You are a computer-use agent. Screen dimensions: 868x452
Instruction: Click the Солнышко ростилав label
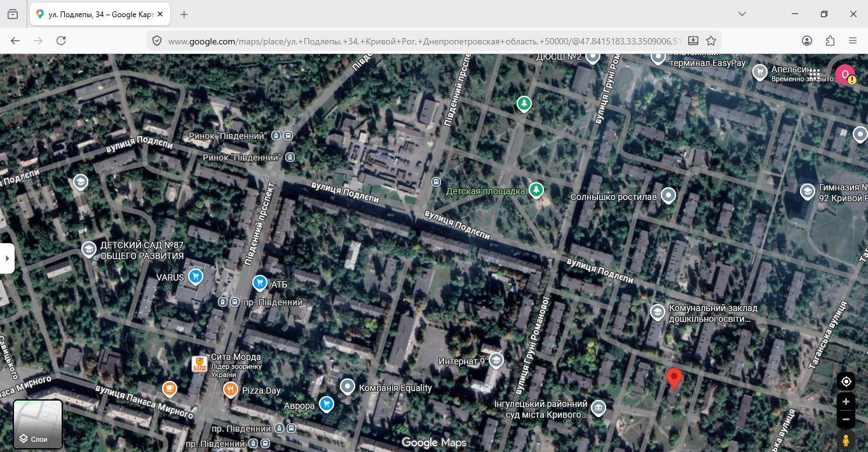613,197
